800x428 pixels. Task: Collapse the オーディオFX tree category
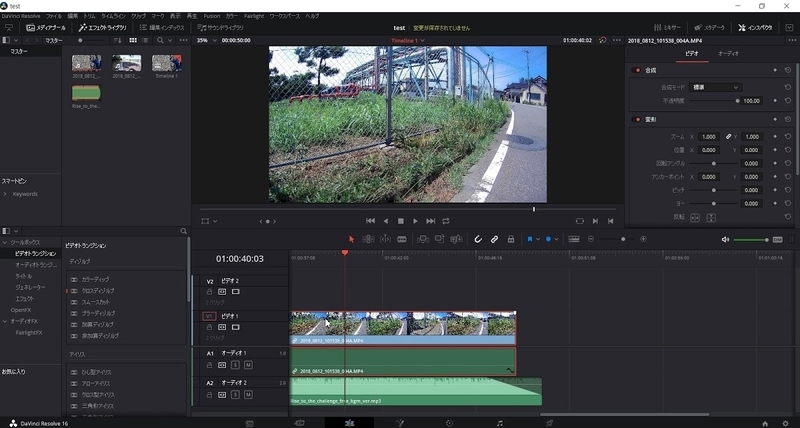[x=4, y=320]
